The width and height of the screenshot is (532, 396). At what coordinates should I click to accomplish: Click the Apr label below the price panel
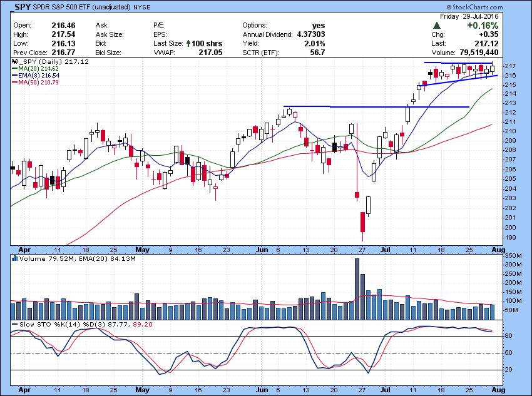24,250
